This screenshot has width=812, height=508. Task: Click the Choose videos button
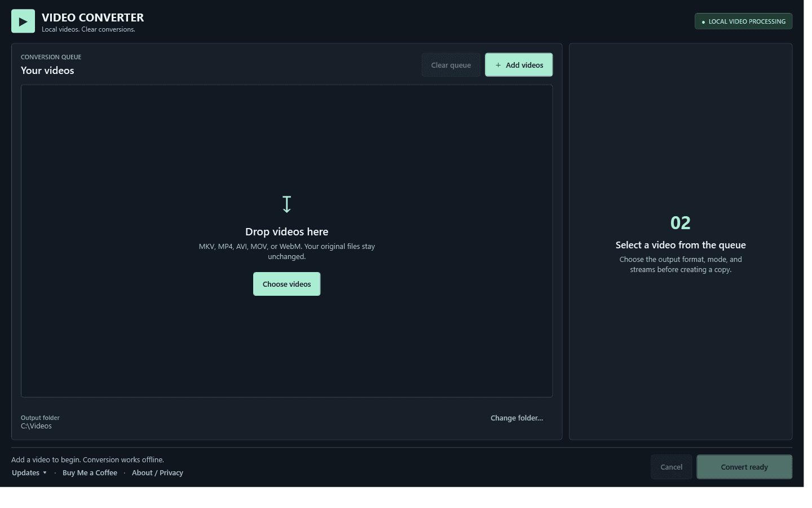point(286,284)
